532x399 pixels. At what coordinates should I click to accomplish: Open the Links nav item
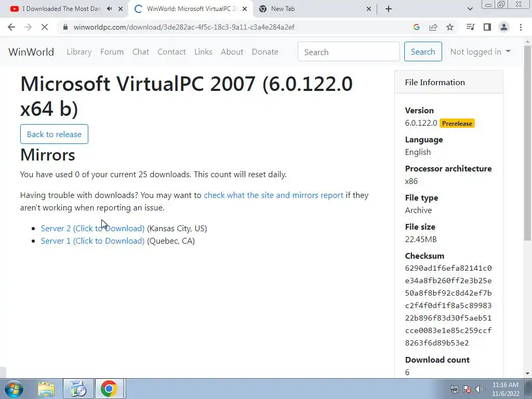coord(203,52)
